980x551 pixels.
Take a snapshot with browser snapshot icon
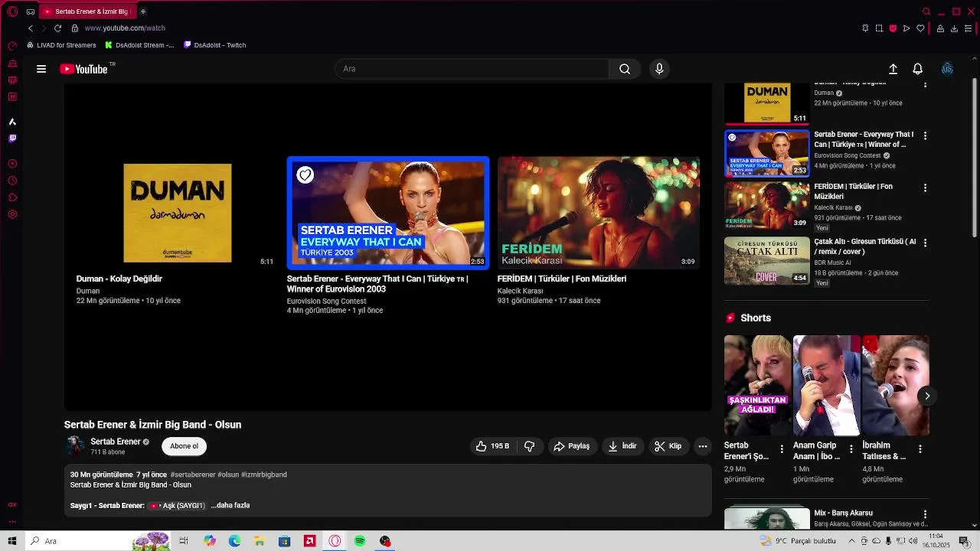(x=879, y=28)
